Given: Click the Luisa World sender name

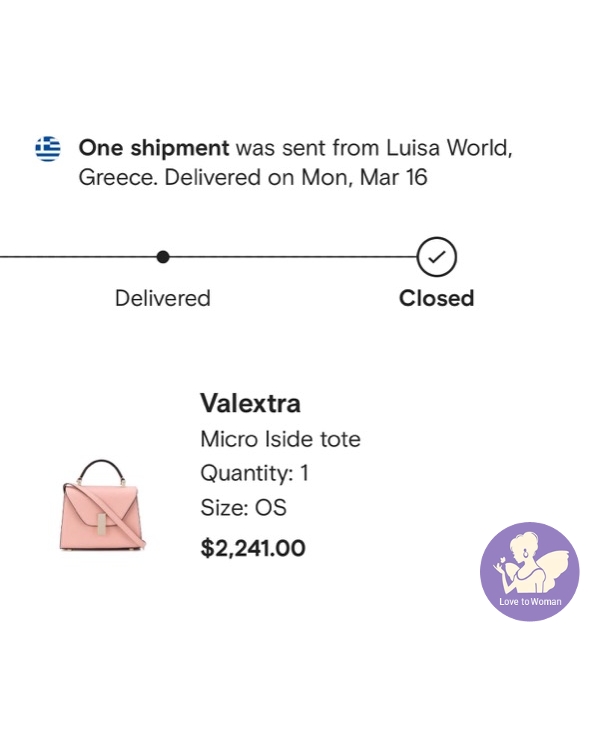Looking at the screenshot, I should pos(455,148).
